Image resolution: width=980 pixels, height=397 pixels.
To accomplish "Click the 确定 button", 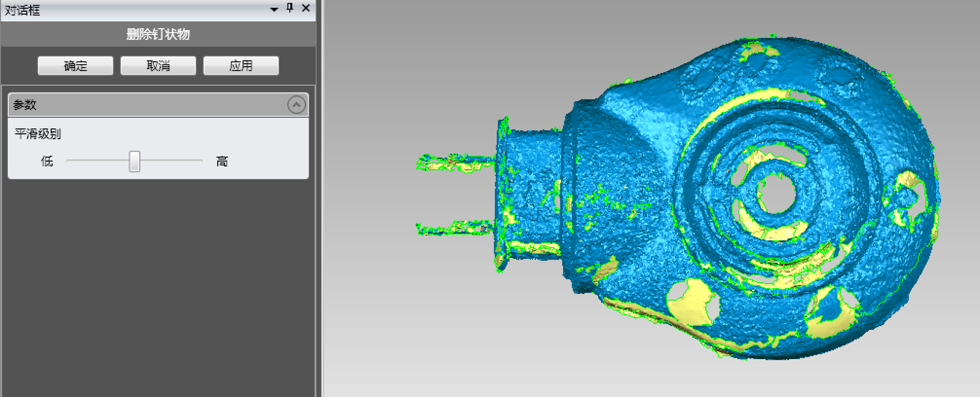I will [x=75, y=66].
